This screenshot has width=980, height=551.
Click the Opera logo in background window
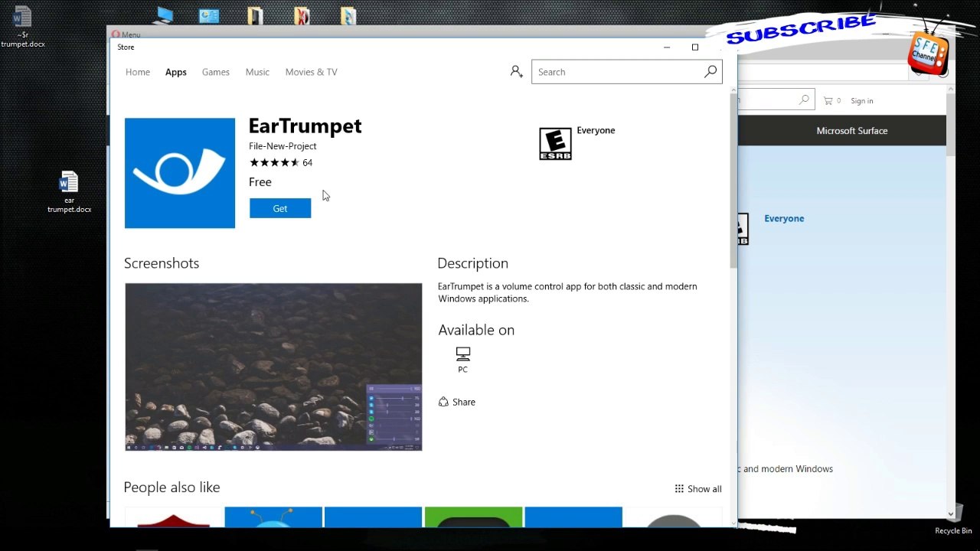[116, 34]
